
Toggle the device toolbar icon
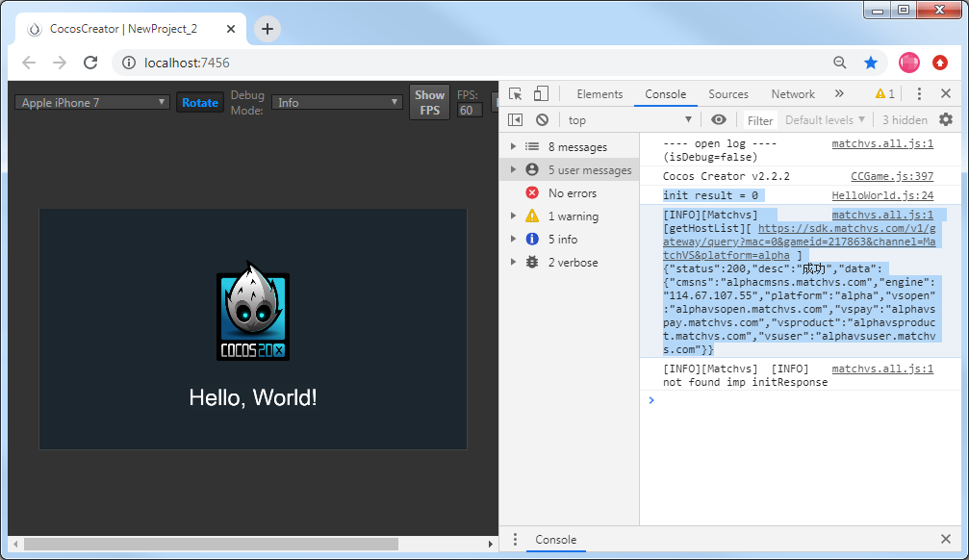[542, 93]
